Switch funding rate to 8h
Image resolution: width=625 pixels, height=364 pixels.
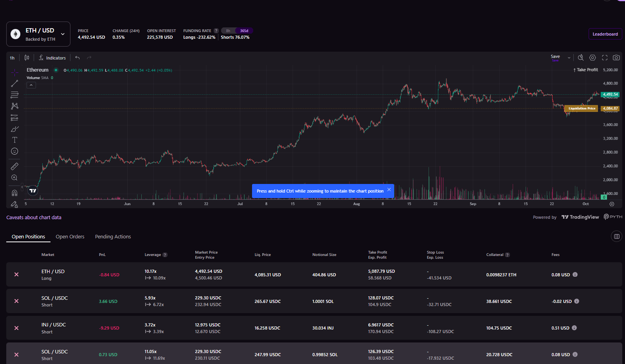tap(228, 31)
